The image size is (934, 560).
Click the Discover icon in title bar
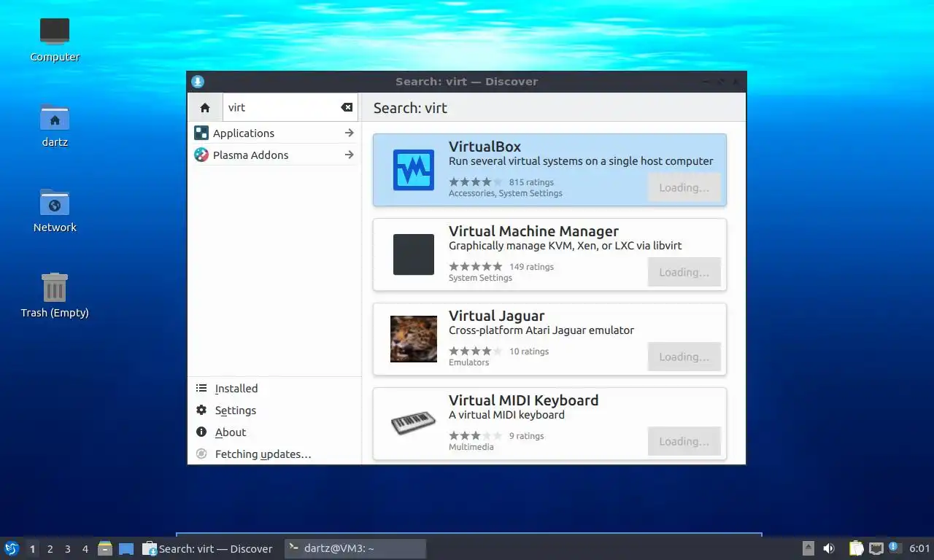pyautogui.click(x=197, y=82)
